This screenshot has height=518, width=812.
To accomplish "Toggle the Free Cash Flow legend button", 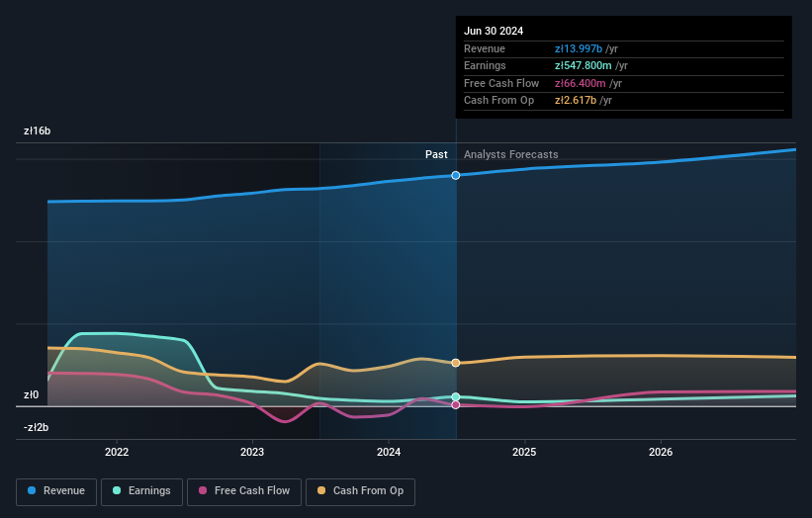I will pyautogui.click(x=244, y=491).
